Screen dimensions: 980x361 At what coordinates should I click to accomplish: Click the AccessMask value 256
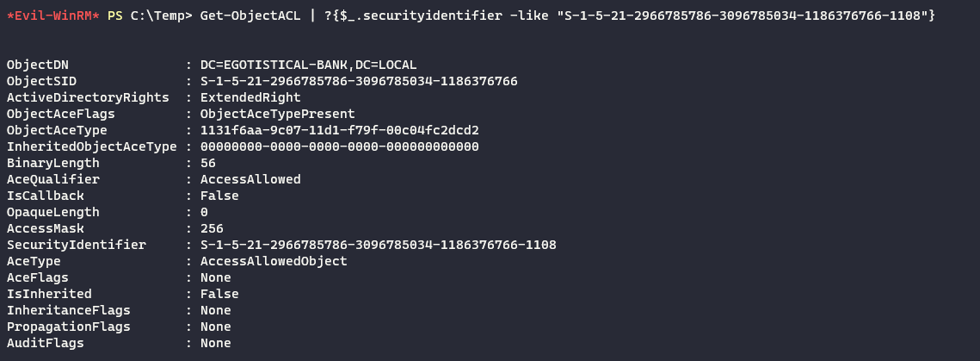(x=212, y=228)
